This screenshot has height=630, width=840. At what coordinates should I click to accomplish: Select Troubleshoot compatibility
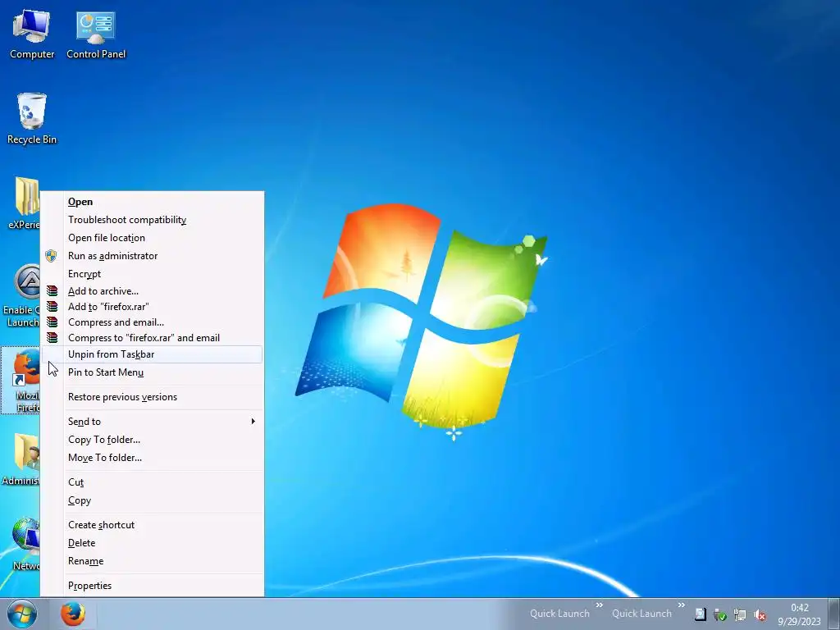[152, 220]
